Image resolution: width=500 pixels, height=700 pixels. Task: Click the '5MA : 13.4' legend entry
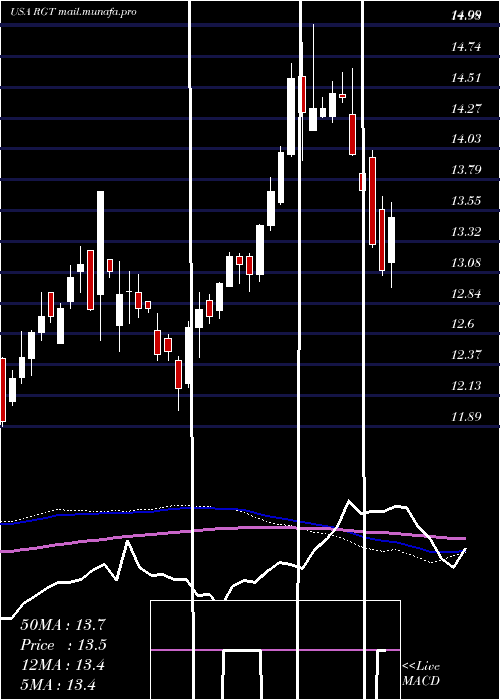[58, 684]
